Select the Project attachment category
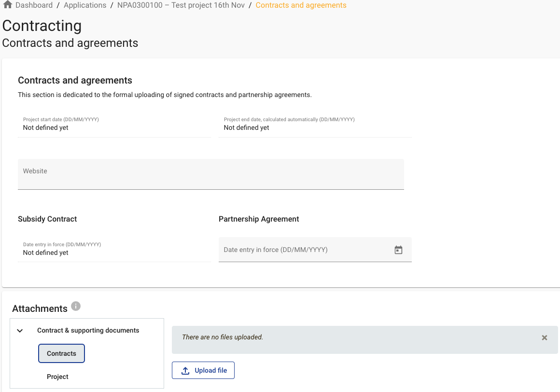This screenshot has width=560, height=392. (x=57, y=377)
